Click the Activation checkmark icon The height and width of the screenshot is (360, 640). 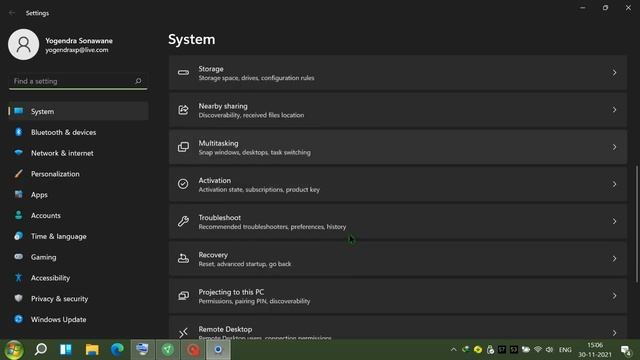click(x=183, y=184)
